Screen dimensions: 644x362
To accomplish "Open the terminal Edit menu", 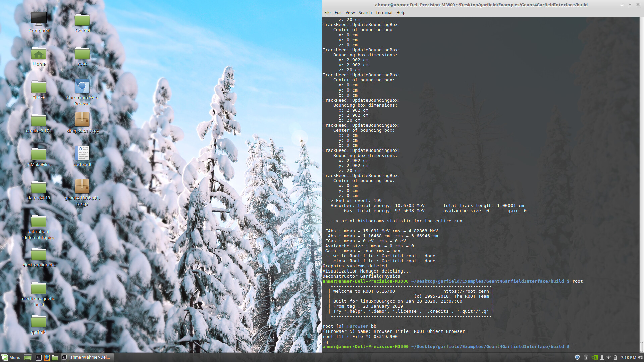I will click(x=338, y=12).
